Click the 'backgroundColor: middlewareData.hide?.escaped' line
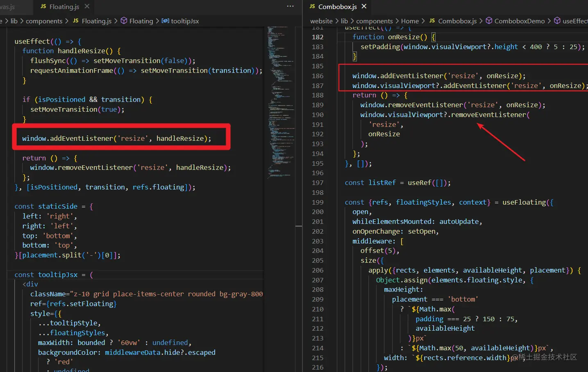Screen dimensions: 588x372 pos(127,352)
